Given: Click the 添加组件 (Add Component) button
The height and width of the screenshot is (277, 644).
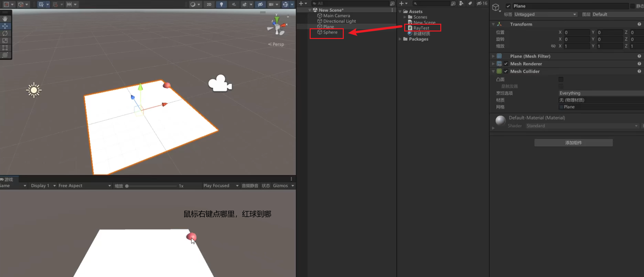Looking at the screenshot, I should (x=573, y=143).
